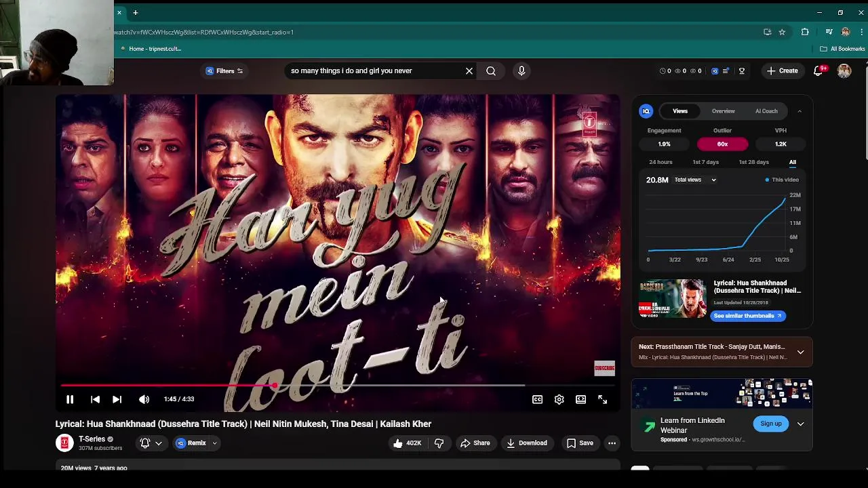Open the Create button menu
Screen dimensions: 868x488
[782, 70]
